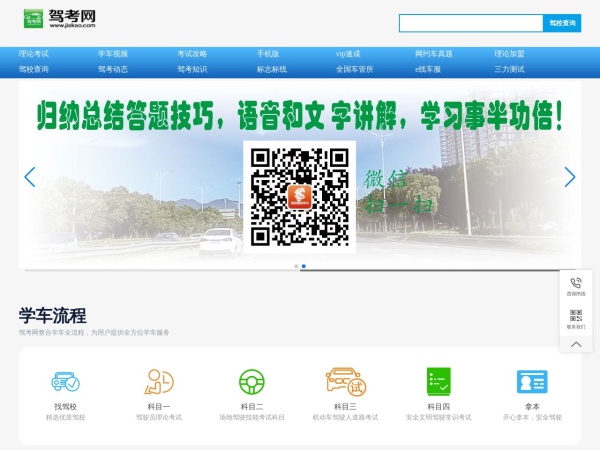
Task: Click the 机动车驾驶人道路考试 caption
Action: (346, 417)
